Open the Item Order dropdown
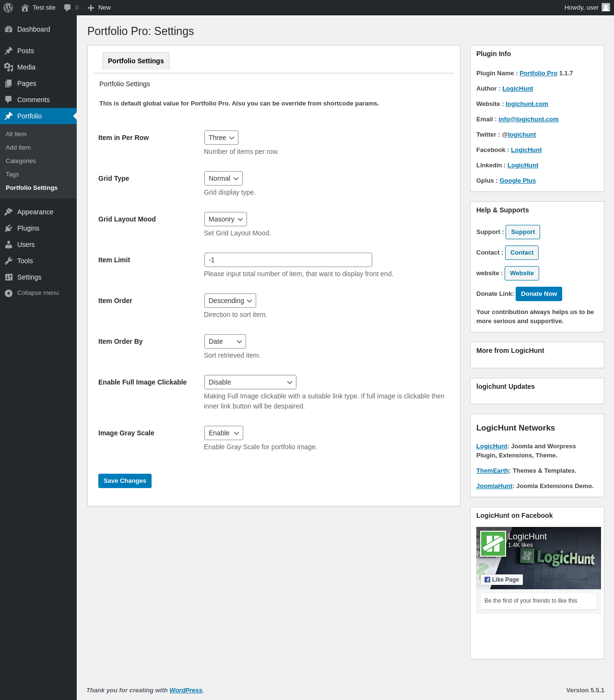 [230, 301]
